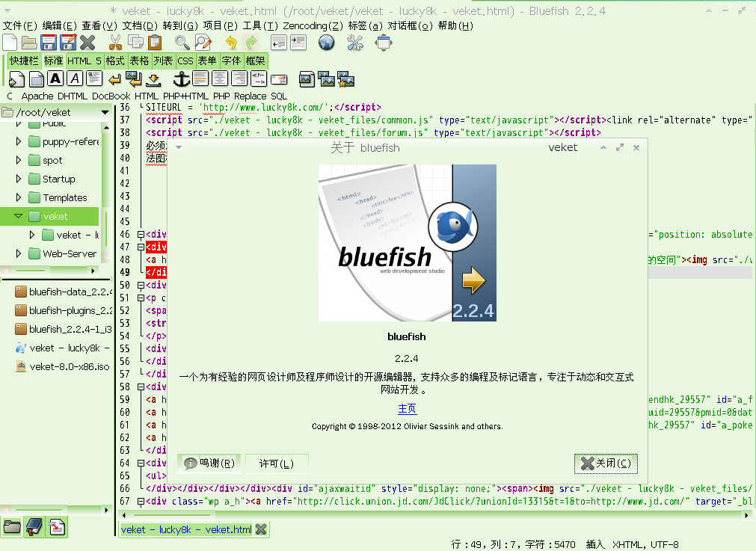Collapse the code fold at line 46
This screenshot has width=756, height=551.
pyautogui.click(x=141, y=235)
